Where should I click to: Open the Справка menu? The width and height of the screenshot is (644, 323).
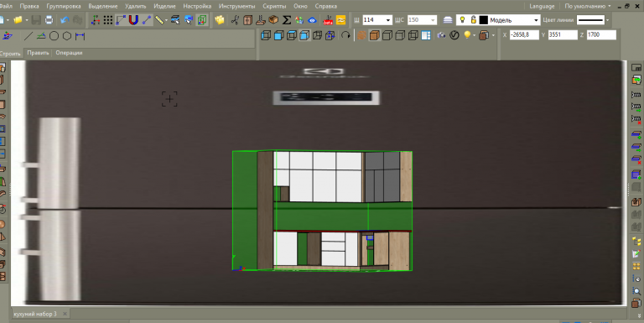(326, 6)
